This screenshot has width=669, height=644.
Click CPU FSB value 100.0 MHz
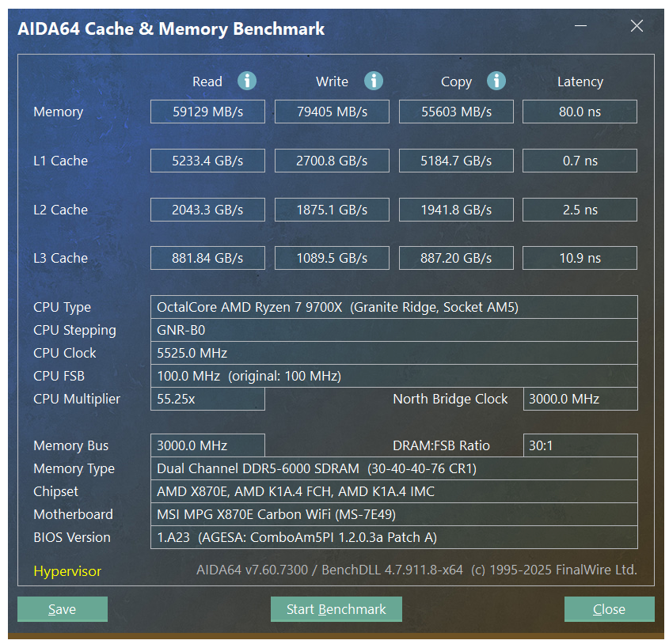point(394,376)
